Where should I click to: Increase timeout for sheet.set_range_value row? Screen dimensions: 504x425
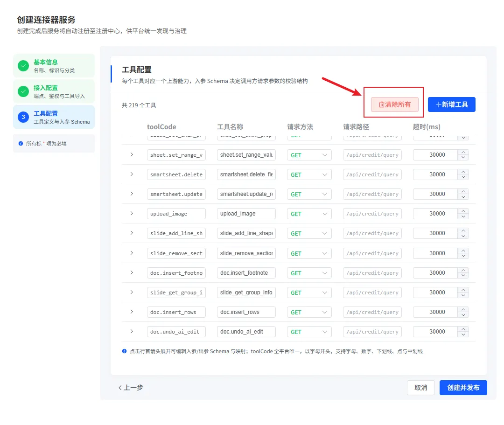point(463,152)
